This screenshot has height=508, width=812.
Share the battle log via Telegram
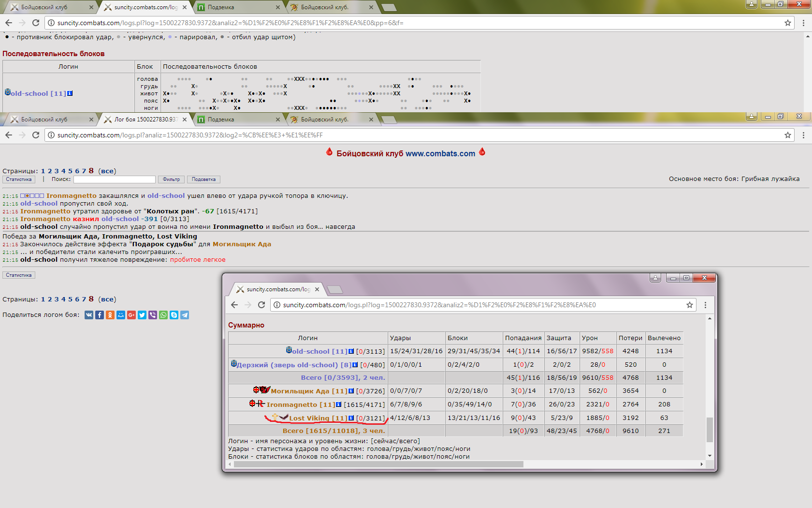185,315
